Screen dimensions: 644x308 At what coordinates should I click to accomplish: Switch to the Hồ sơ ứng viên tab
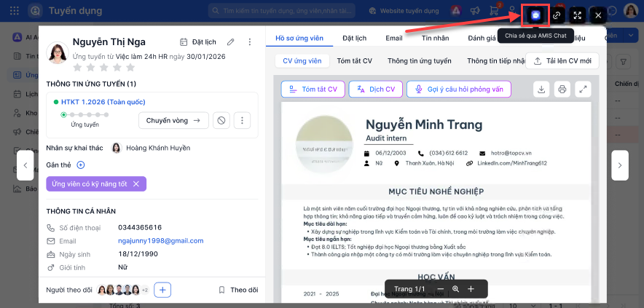[x=299, y=38]
